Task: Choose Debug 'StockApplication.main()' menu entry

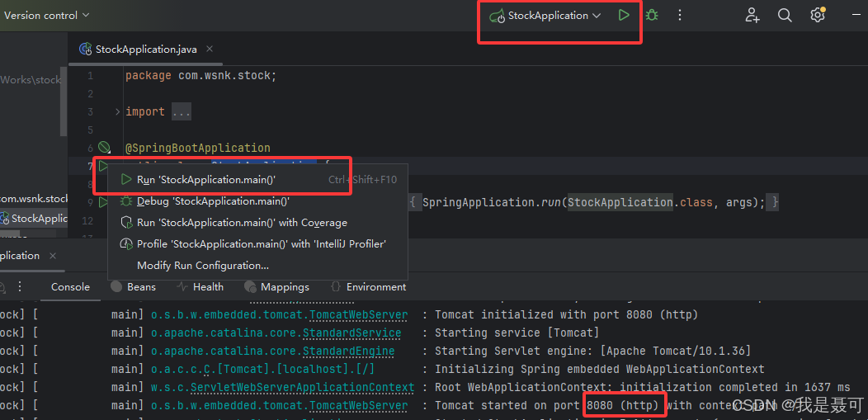Action: (258, 201)
